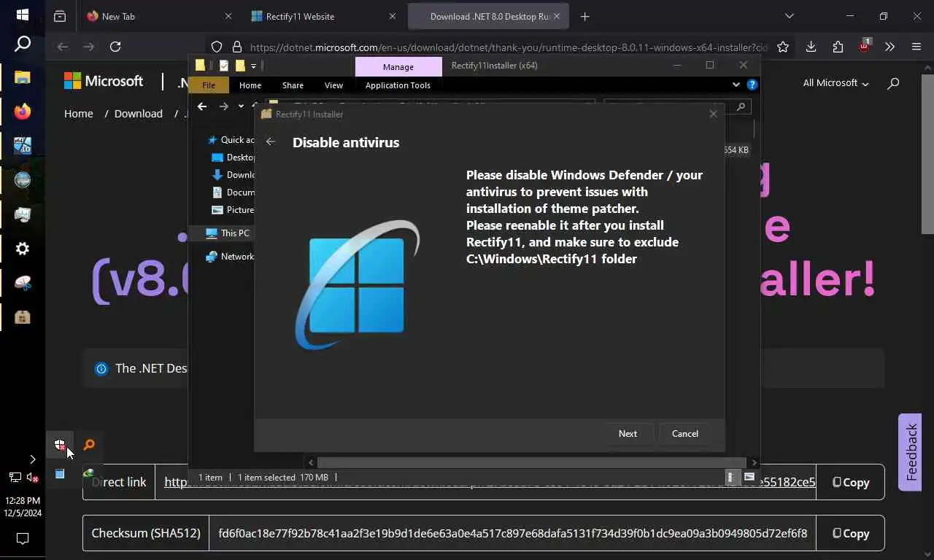Open the Firefox extensions puzzle icon
The height and width of the screenshot is (560, 934).
838,47
